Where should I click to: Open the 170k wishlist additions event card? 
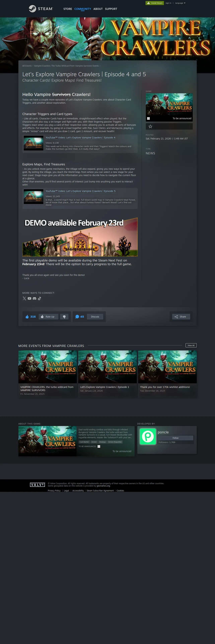[167, 374]
